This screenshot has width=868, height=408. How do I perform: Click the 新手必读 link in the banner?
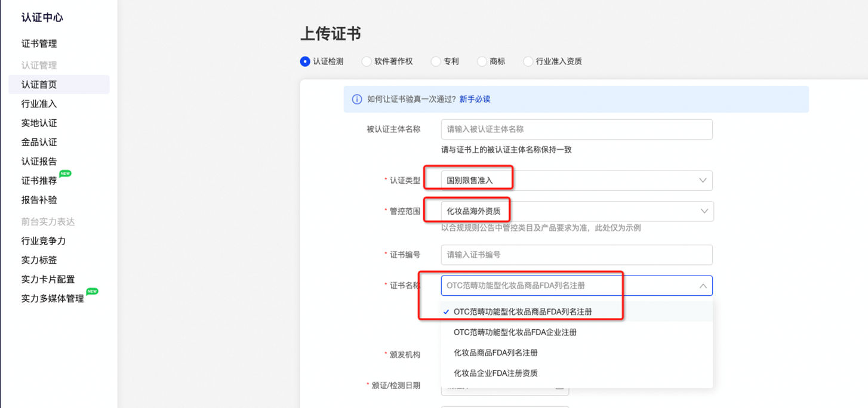pos(475,99)
